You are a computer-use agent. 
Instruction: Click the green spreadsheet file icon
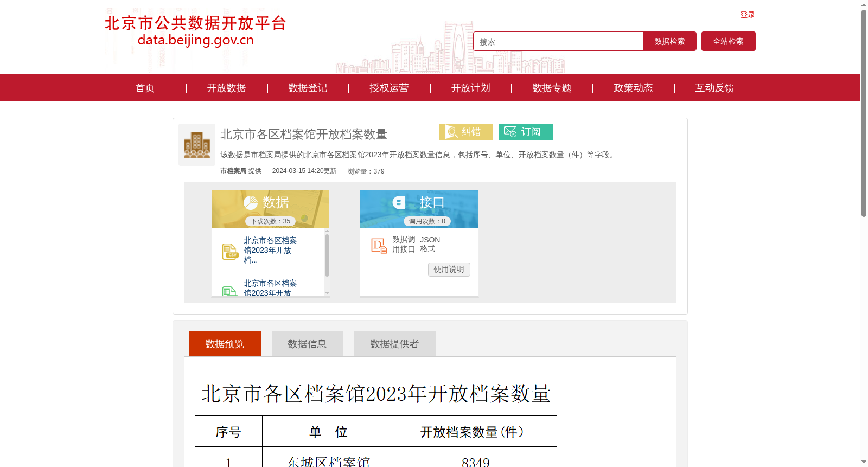(229, 291)
